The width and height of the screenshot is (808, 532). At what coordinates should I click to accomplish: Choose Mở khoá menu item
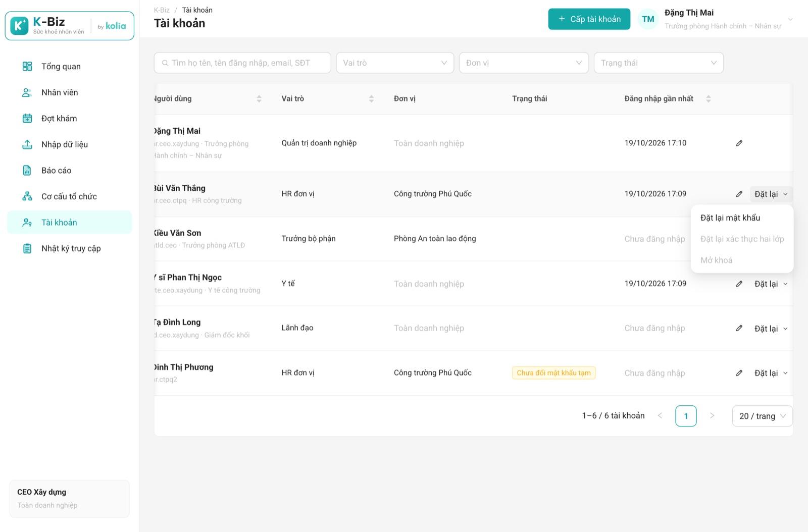pos(742,260)
